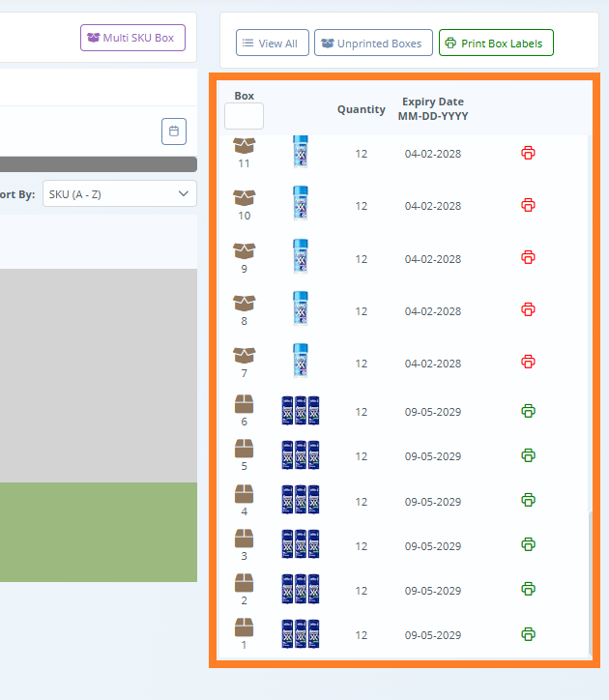Screen dimensions: 609x700
Task: Click the Box number filter input field
Action: point(244,117)
